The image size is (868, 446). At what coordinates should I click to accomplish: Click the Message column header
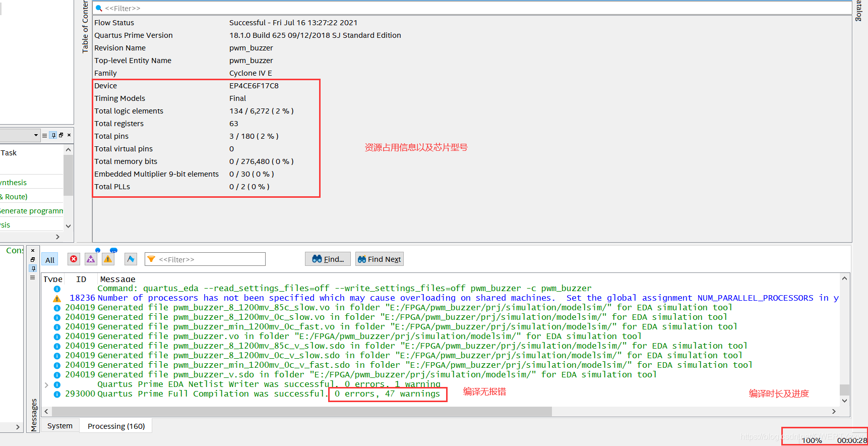tap(117, 279)
